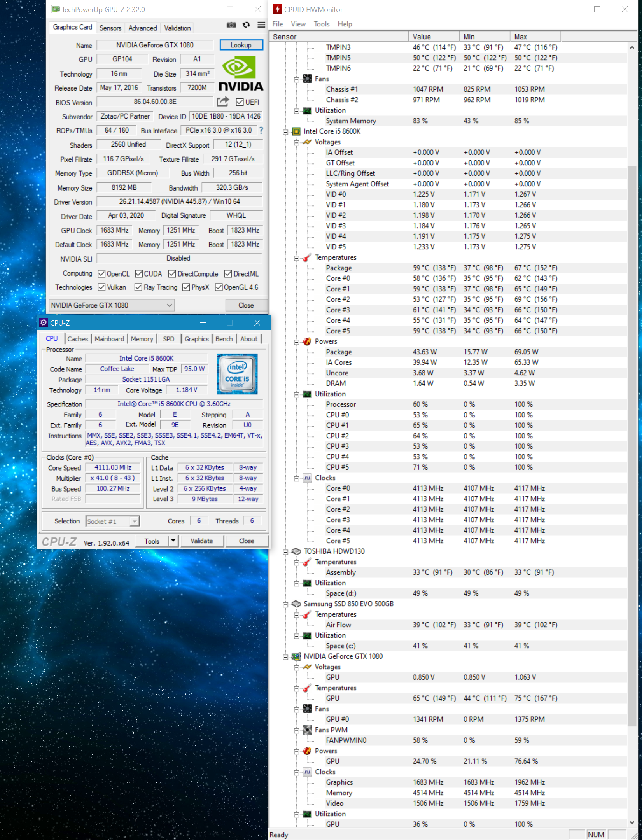Click the CPU Voltages lightning icon
Viewport: 642px width, 840px height.
coord(307,142)
